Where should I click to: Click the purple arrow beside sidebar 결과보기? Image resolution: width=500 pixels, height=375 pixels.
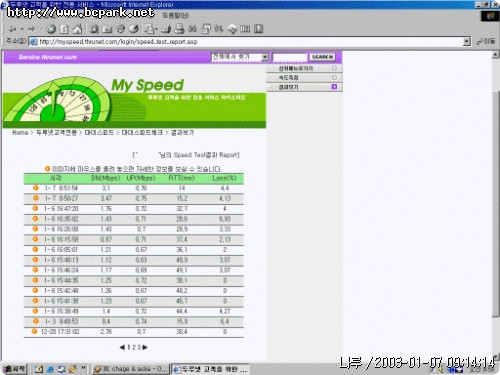click(334, 87)
